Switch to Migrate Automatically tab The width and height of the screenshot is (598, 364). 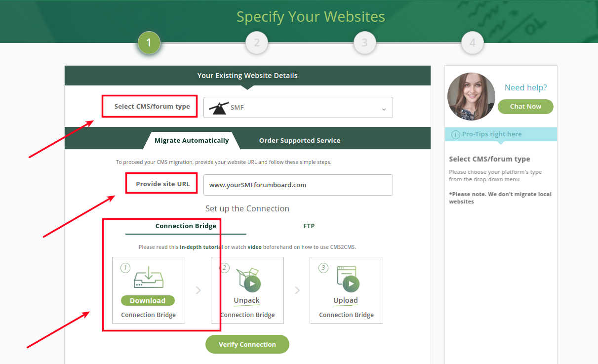point(192,141)
